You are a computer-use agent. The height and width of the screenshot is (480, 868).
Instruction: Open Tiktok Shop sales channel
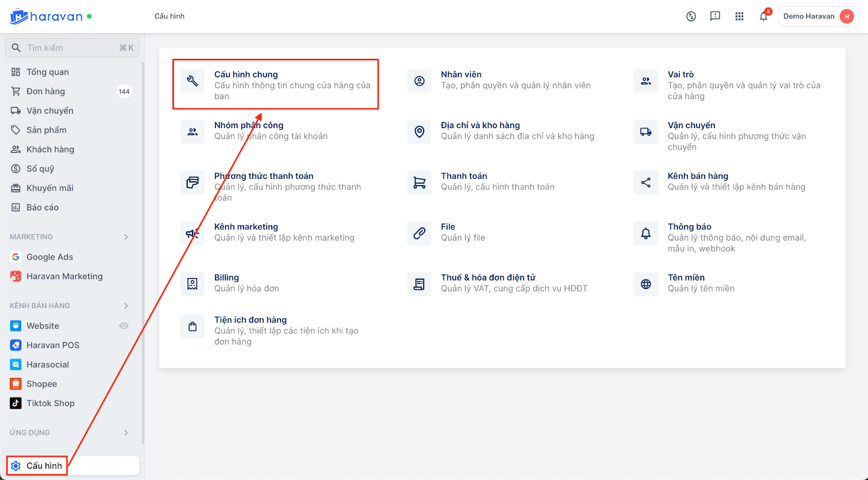click(50, 403)
